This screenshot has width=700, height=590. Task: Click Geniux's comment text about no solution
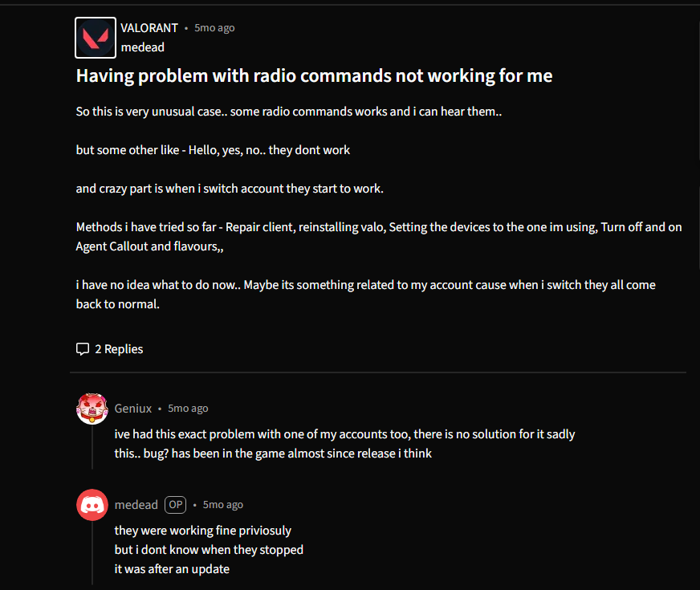[344, 434]
